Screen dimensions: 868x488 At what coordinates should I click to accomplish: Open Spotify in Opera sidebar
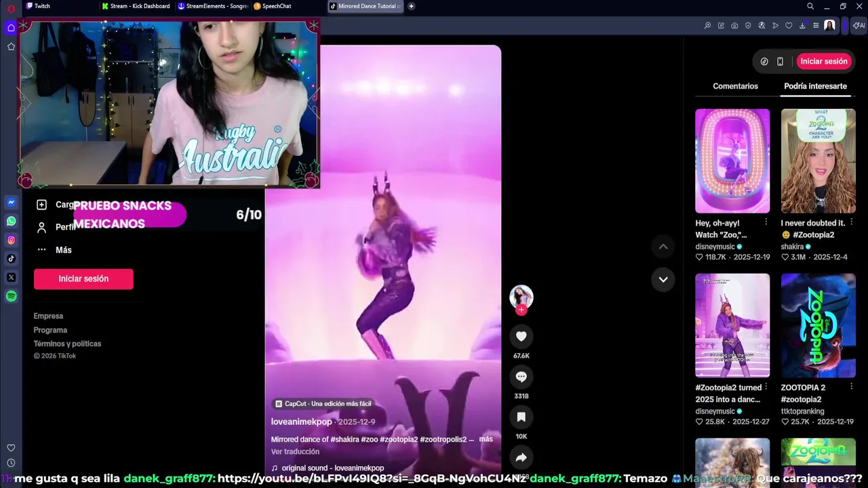(x=11, y=296)
